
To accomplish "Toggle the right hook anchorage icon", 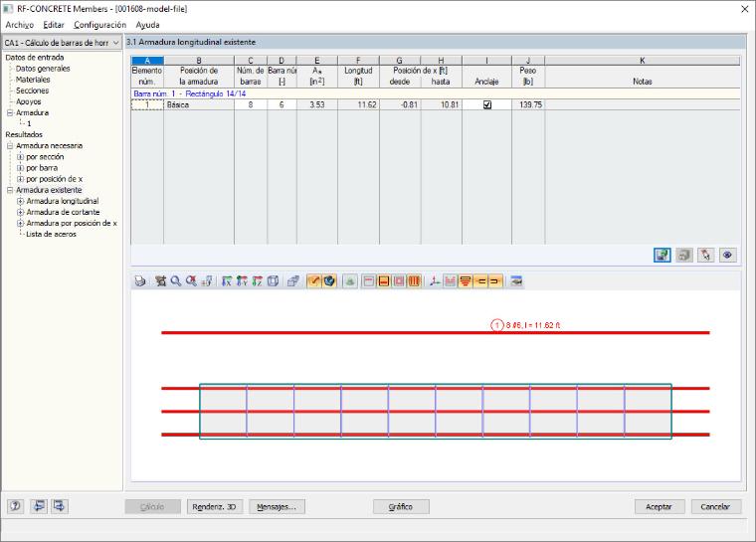I will click(495, 280).
